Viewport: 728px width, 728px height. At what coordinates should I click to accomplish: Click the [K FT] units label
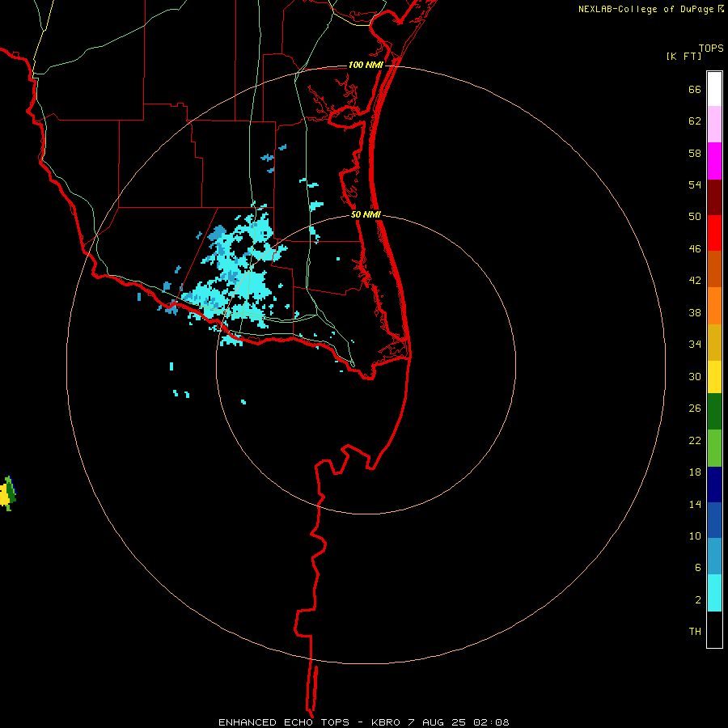click(684, 56)
